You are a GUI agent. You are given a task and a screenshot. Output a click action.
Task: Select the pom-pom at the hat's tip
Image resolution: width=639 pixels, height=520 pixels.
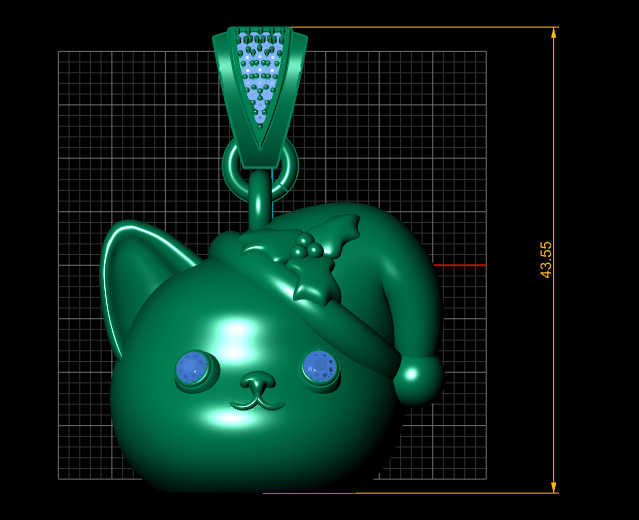pyautogui.click(x=419, y=380)
